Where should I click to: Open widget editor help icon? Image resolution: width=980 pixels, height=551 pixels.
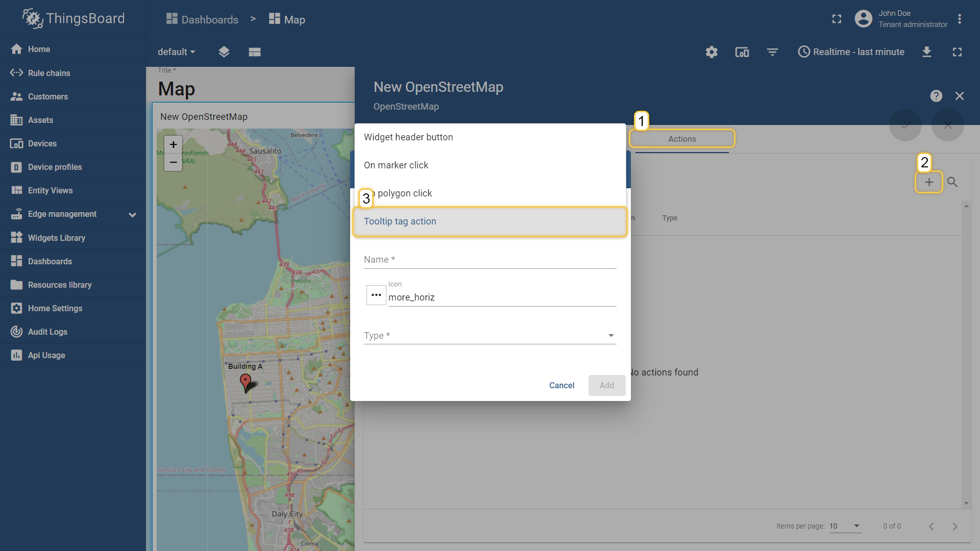tap(936, 96)
